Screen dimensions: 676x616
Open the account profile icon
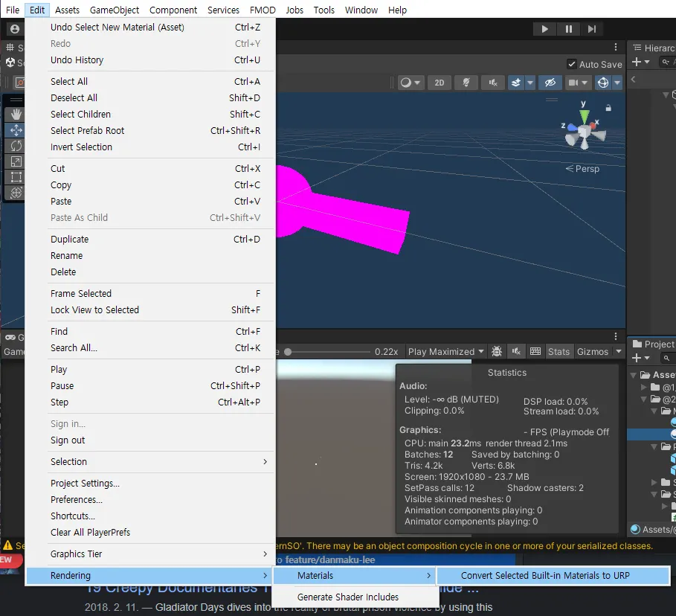point(15,29)
